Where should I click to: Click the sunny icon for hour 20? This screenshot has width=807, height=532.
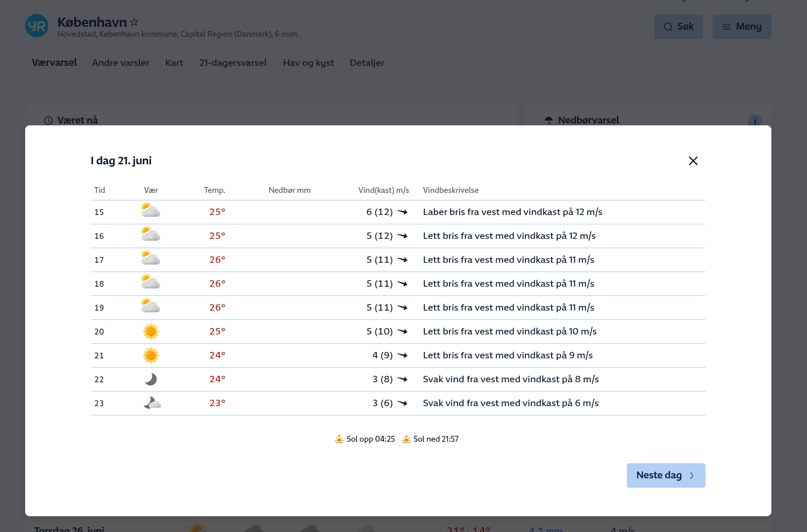pyautogui.click(x=150, y=332)
